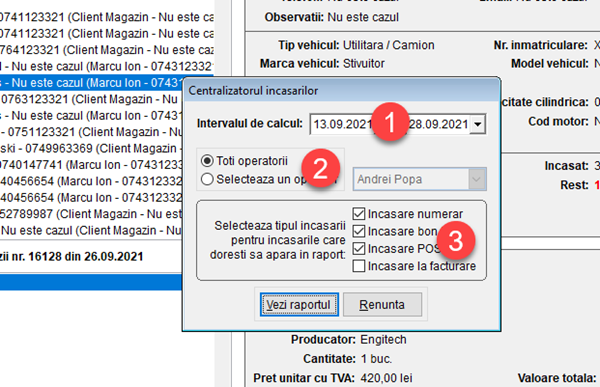
Task: Pick list row containing 0751123321
Action: click(x=91, y=132)
